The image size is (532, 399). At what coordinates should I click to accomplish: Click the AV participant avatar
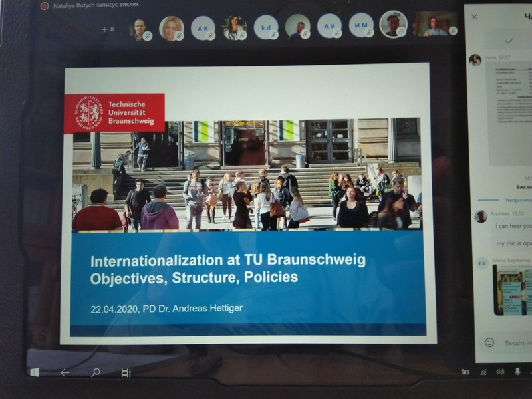point(329,27)
